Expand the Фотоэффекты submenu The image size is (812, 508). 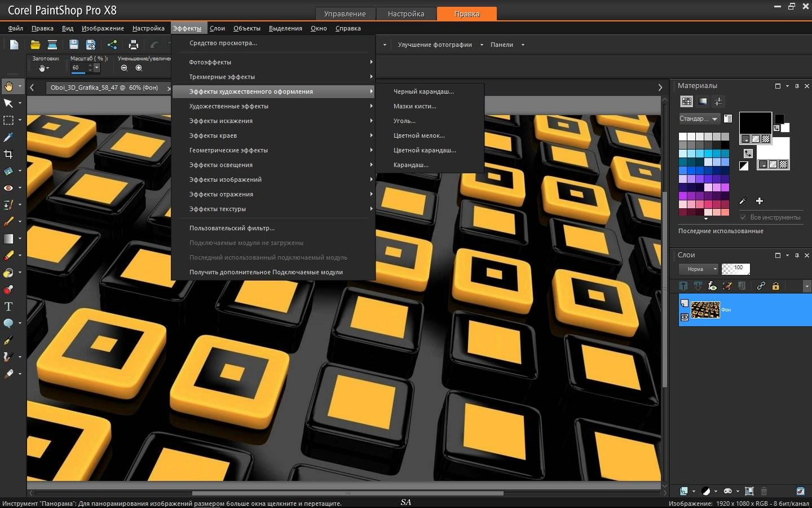tap(273, 62)
